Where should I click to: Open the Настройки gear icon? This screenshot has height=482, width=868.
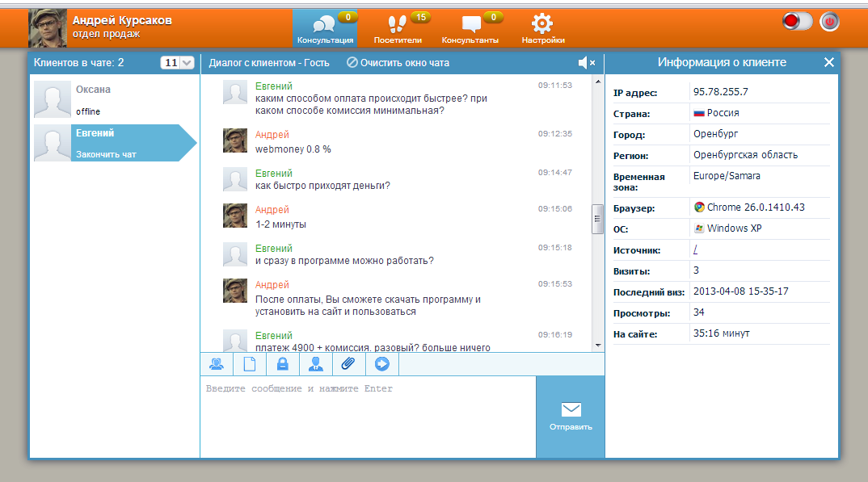pos(544,25)
